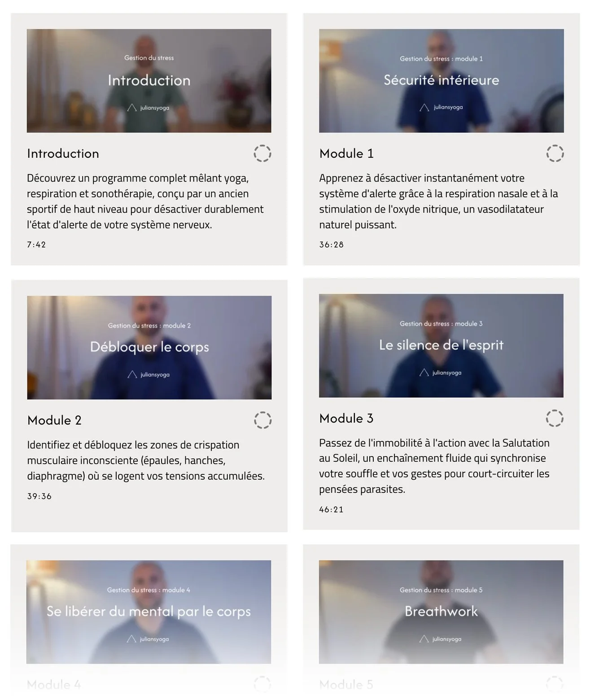This screenshot has width=590, height=700.
Task: Play the Sécurité intérieure video thumbnail
Action: click(441, 81)
